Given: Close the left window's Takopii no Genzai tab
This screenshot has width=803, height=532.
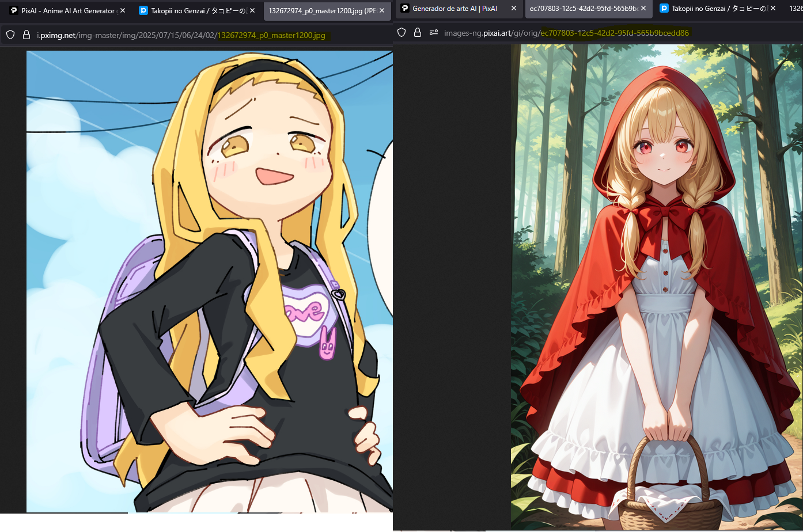Looking at the screenshot, I should [x=252, y=10].
